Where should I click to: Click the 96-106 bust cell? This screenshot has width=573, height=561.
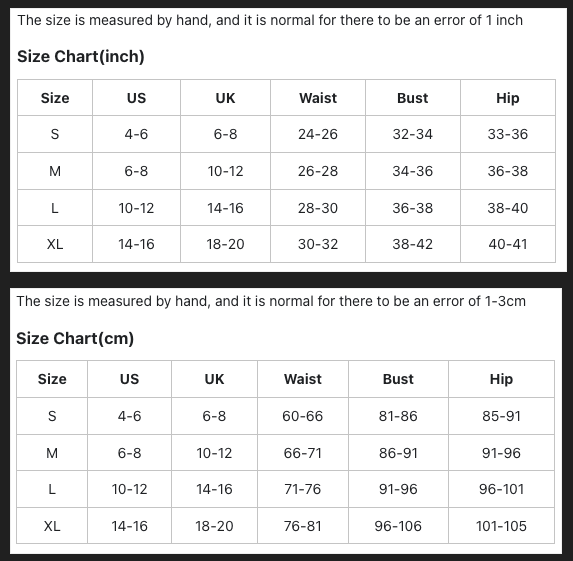pos(398,526)
